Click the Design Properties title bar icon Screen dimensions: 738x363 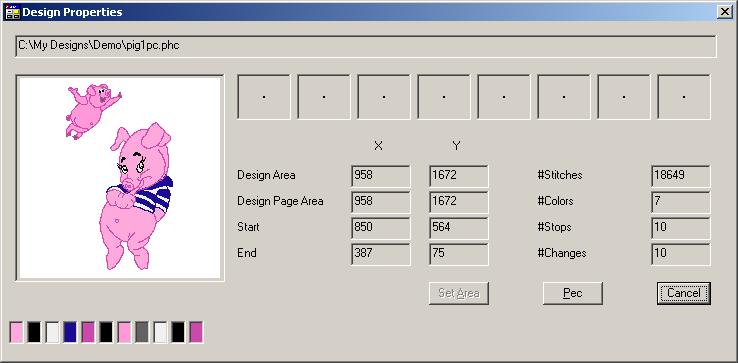click(x=12, y=12)
